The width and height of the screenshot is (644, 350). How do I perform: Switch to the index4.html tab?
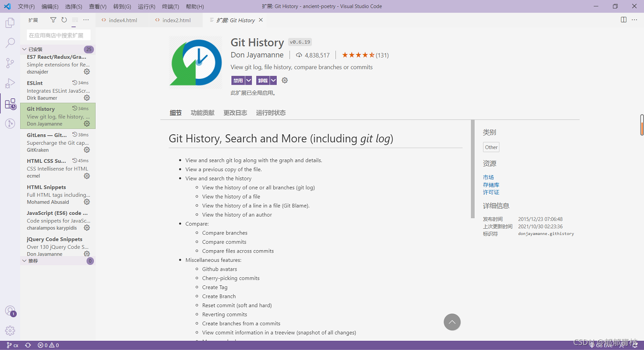[x=122, y=20]
